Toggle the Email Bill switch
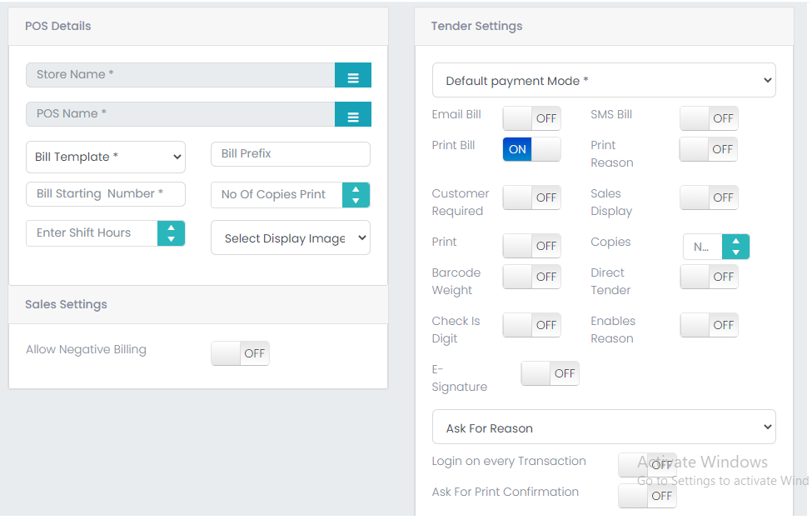Image resolution: width=812 pixels, height=520 pixels. [x=532, y=118]
